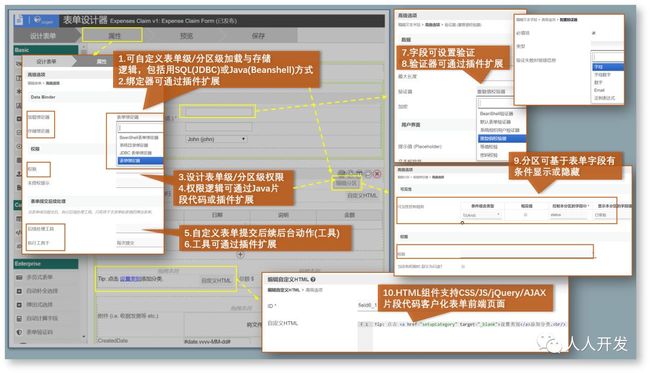Screen dimensions: 650x373
Task: Click the Data Binder section heading
Action: (43, 97)
